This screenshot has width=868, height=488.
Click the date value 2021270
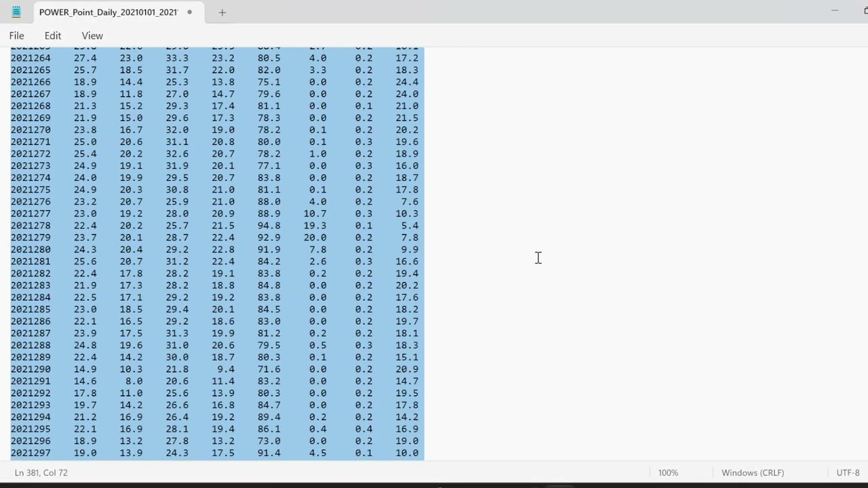click(31, 130)
